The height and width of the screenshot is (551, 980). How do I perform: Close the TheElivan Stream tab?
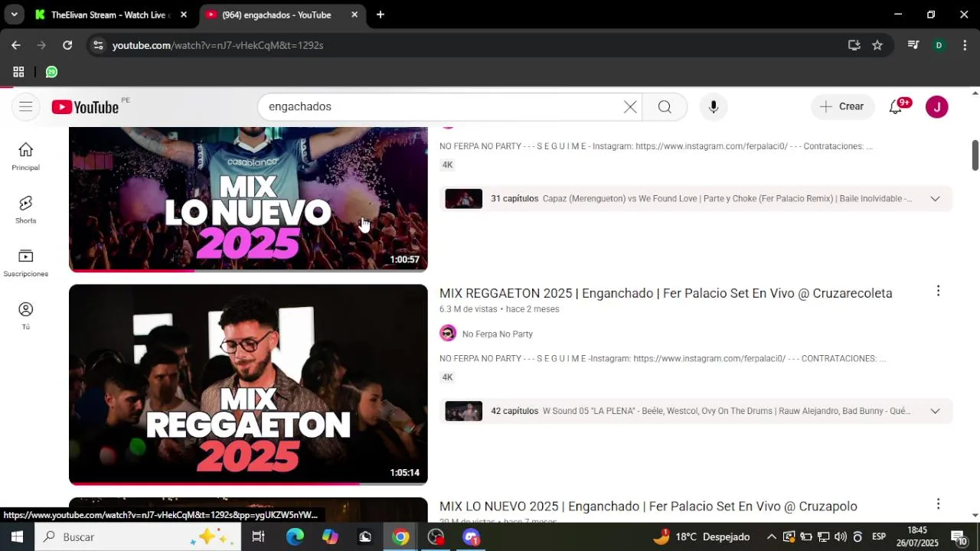[184, 15]
